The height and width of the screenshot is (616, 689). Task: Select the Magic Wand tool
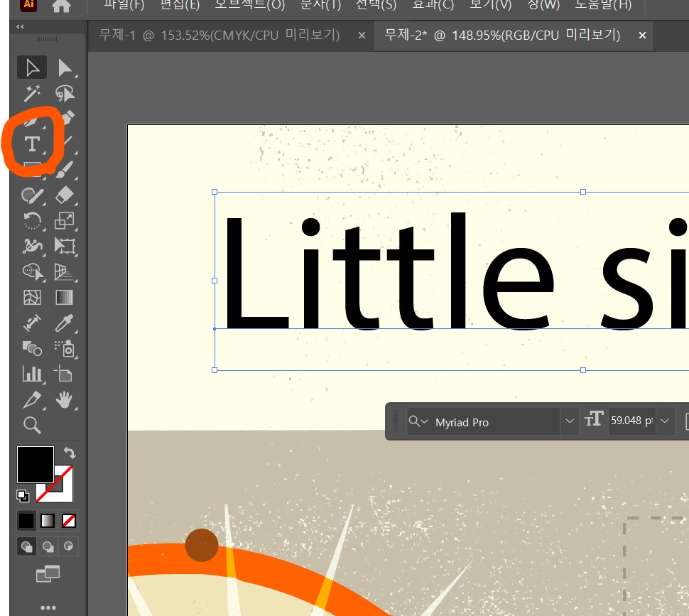pos(32,92)
